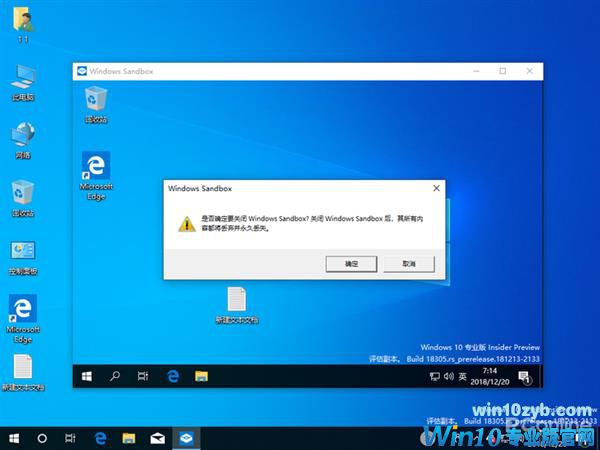Open search in the Sandbox taskbar
The image size is (600, 450).
coord(115,377)
